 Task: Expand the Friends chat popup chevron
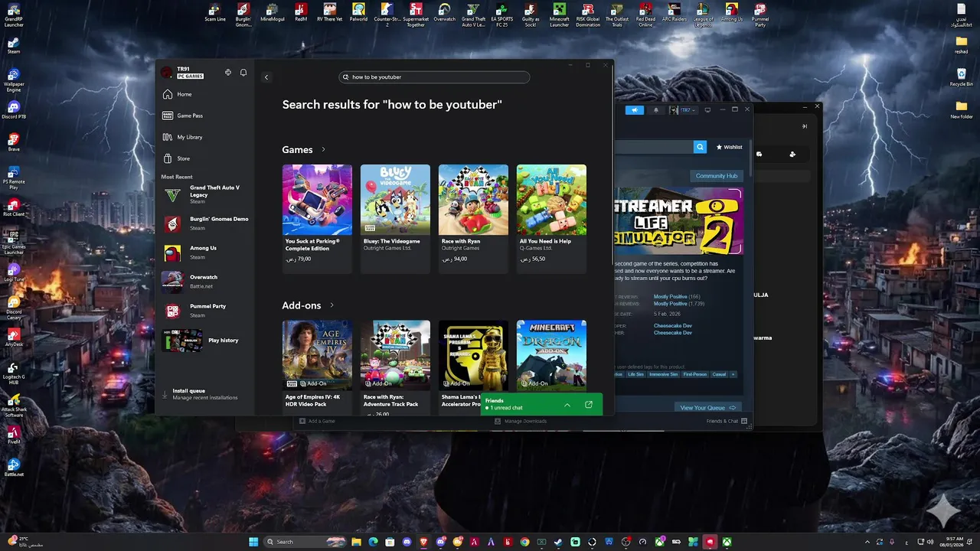coord(567,405)
